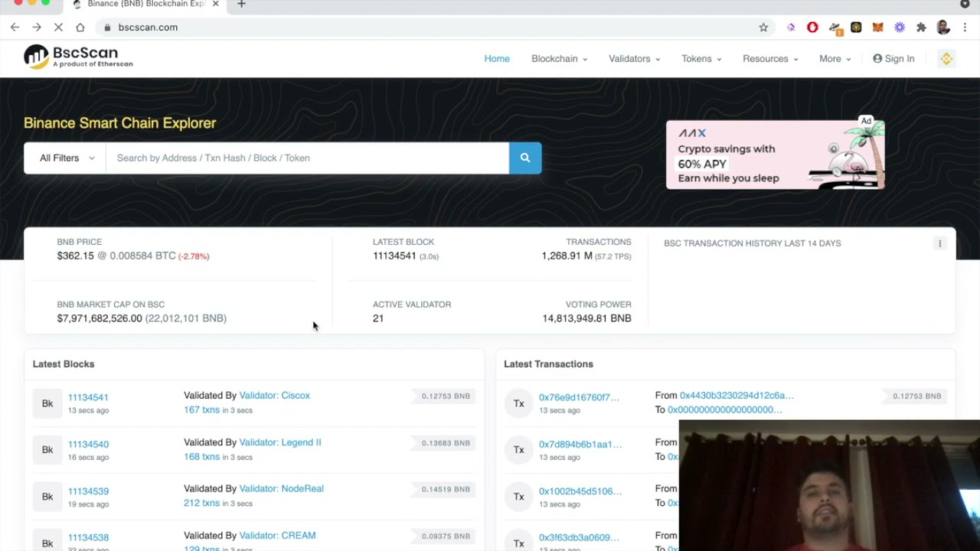Click the Tx icon for 0x7d894b6b1aa1
This screenshot has width=980, height=551.
518,450
